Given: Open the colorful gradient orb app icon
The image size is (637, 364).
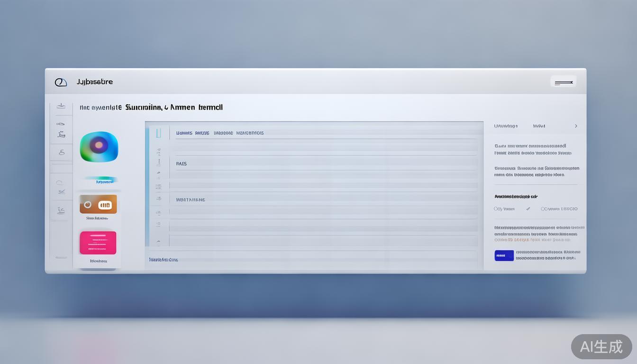Looking at the screenshot, I should pyautogui.click(x=99, y=146).
